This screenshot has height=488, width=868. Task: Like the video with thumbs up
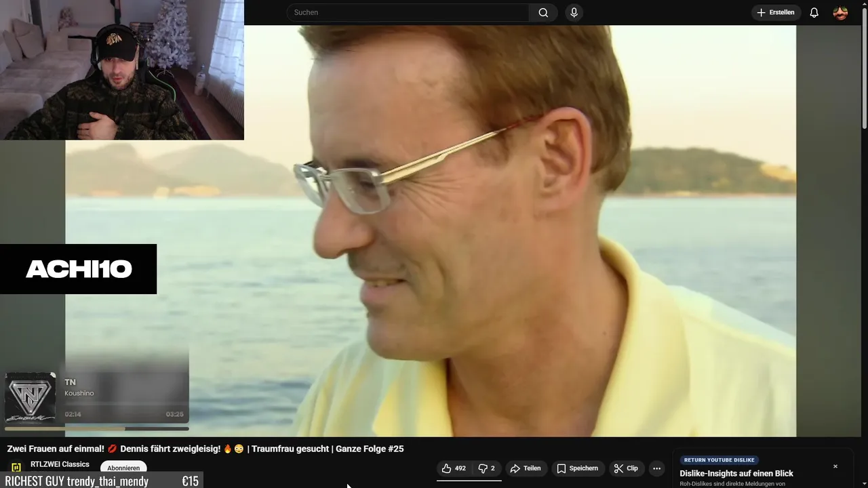click(x=454, y=468)
